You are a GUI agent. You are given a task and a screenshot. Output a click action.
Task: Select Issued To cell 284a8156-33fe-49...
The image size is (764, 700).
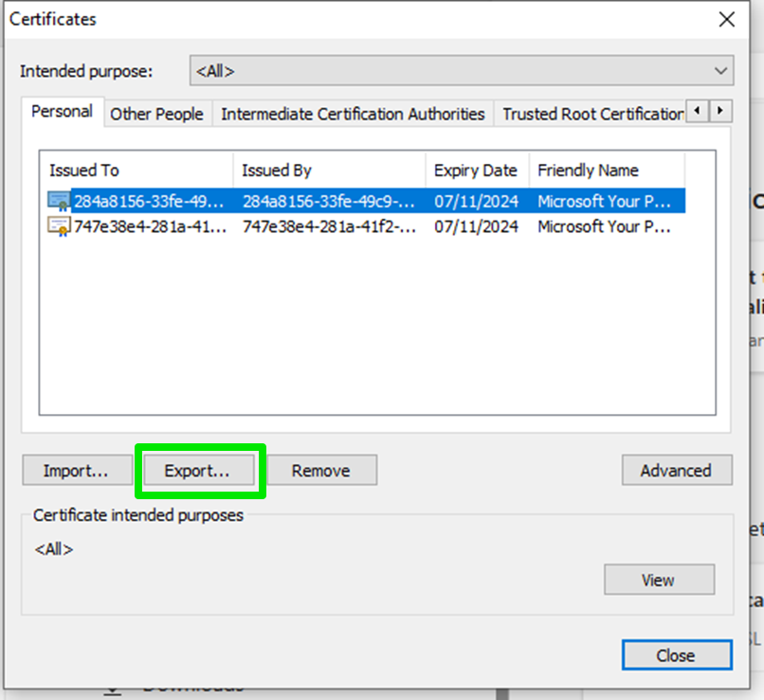point(149,201)
